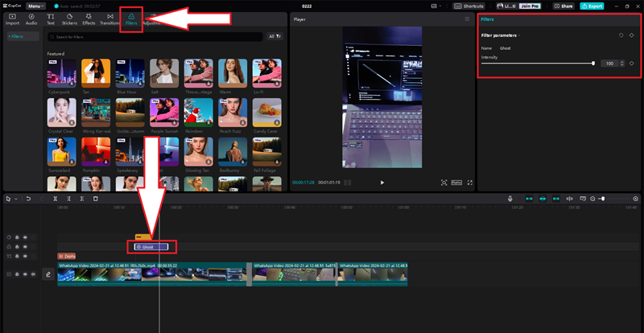
Task: Click the Undo arrow in timeline toolbar
Action: coord(28,199)
